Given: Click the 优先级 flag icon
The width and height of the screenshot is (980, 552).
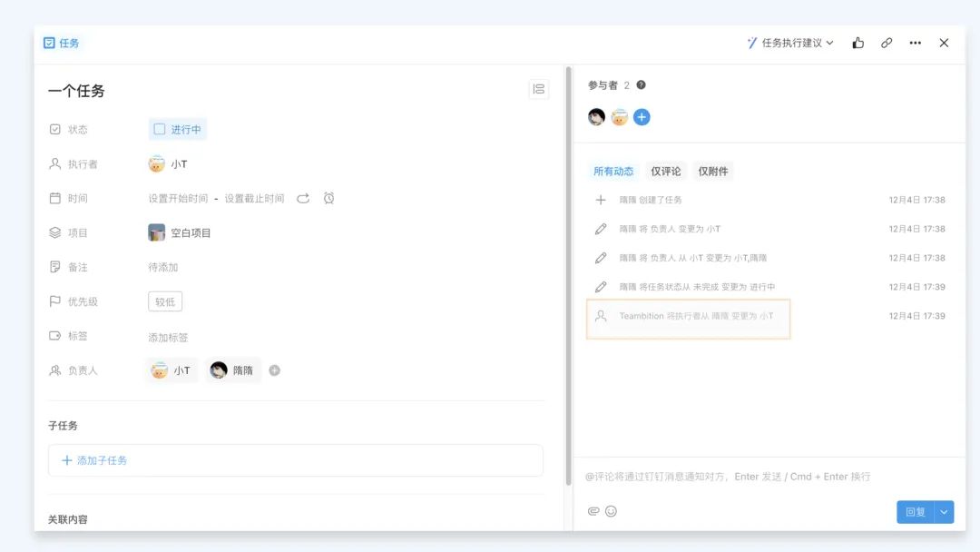Looking at the screenshot, I should (55, 301).
